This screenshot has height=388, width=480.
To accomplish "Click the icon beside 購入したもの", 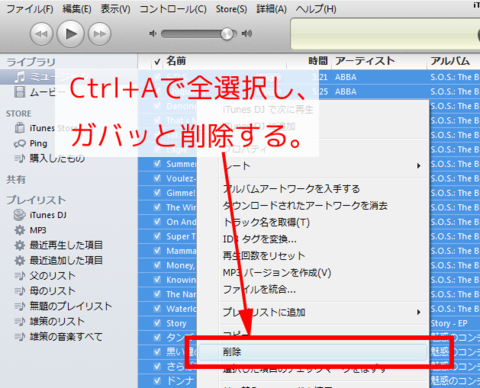I will (20, 158).
